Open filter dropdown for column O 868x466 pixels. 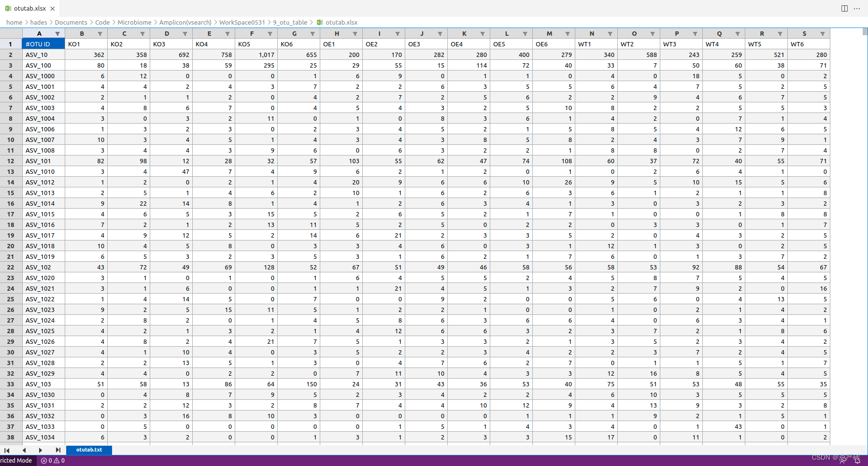click(x=653, y=34)
